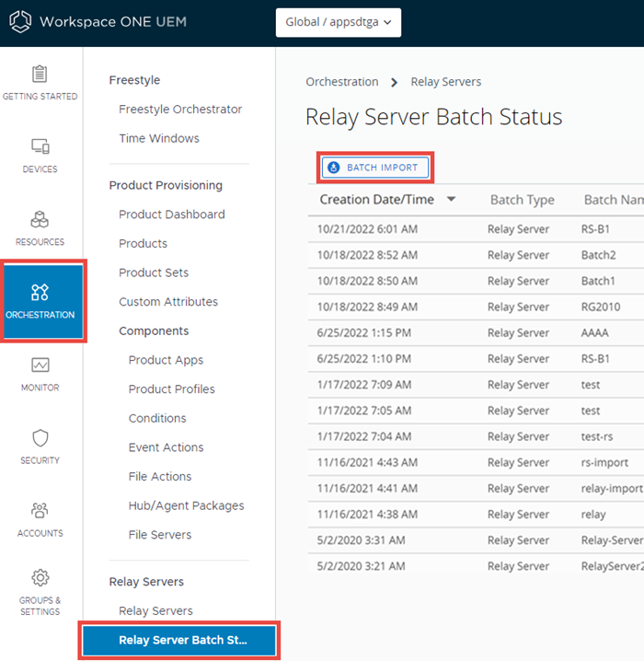Open Groups & Settings gear icon
644x661 pixels.
pyautogui.click(x=40, y=577)
